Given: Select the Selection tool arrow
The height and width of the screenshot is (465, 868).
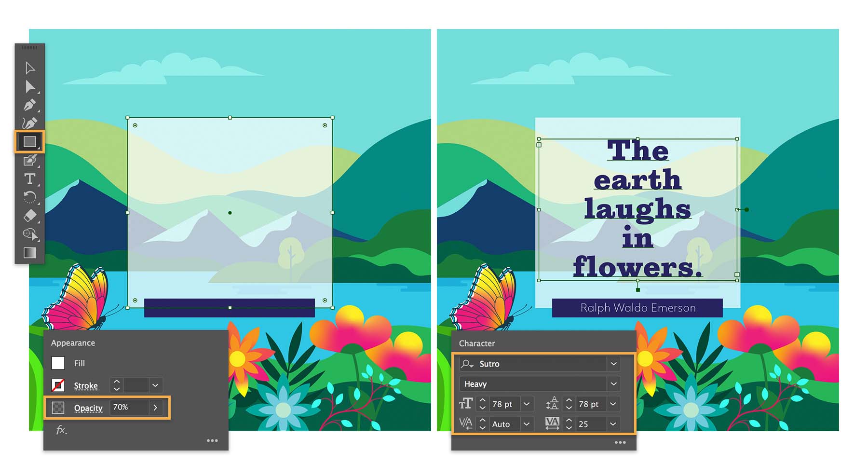Looking at the screenshot, I should tap(30, 68).
